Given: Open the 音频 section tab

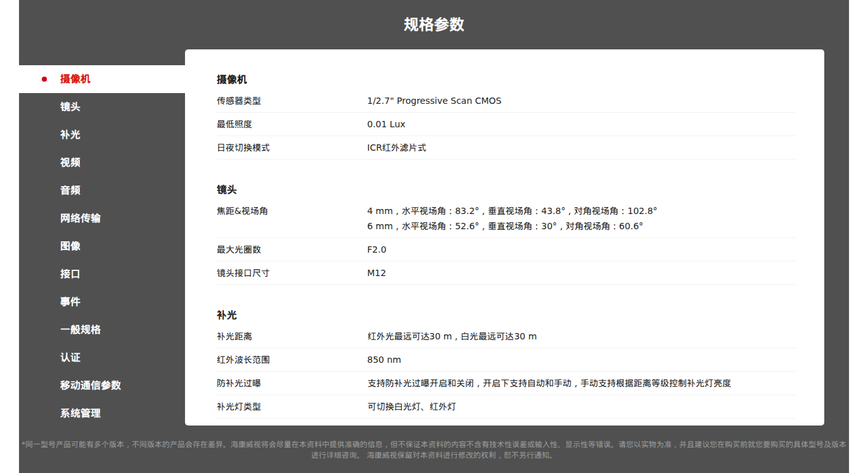Looking at the screenshot, I should click(102, 191).
